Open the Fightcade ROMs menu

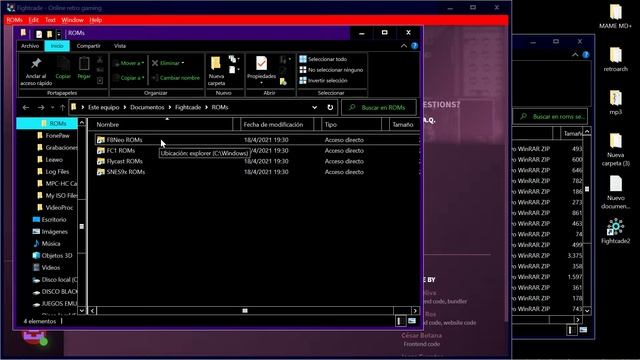[x=15, y=20]
